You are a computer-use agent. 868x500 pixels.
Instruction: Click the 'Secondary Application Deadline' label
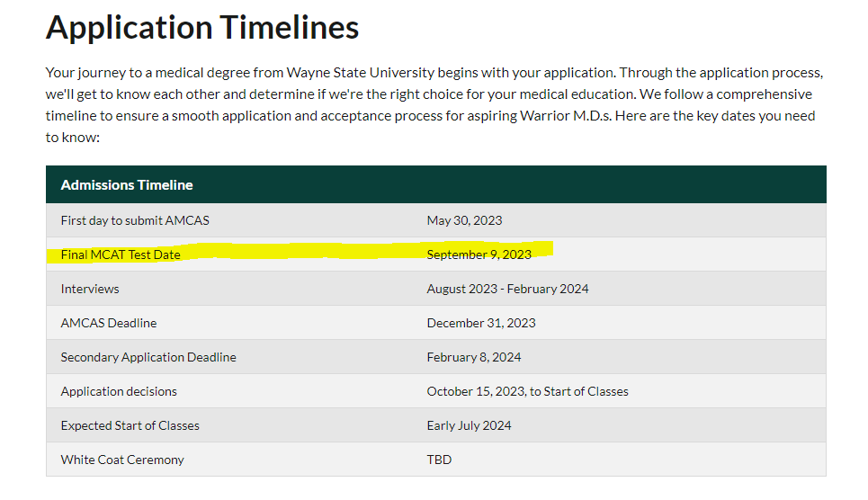pyautogui.click(x=148, y=357)
